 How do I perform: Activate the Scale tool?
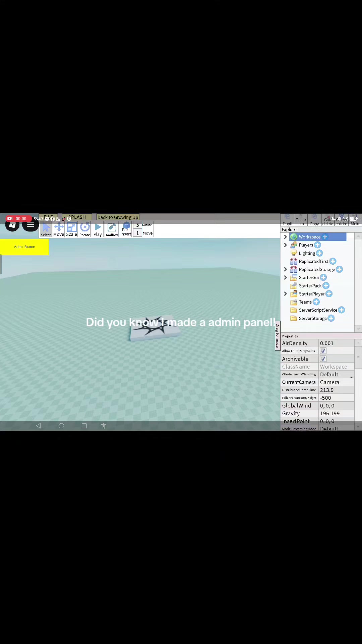(71, 230)
